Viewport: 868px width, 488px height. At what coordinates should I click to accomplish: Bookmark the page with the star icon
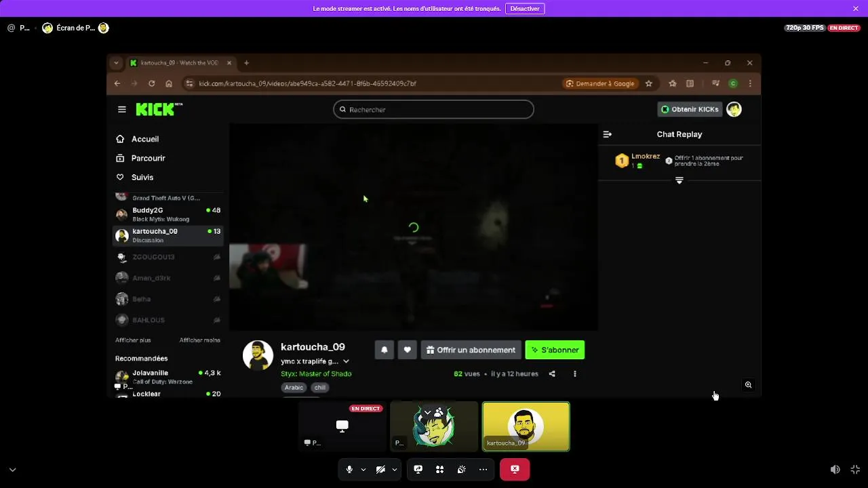[649, 83]
